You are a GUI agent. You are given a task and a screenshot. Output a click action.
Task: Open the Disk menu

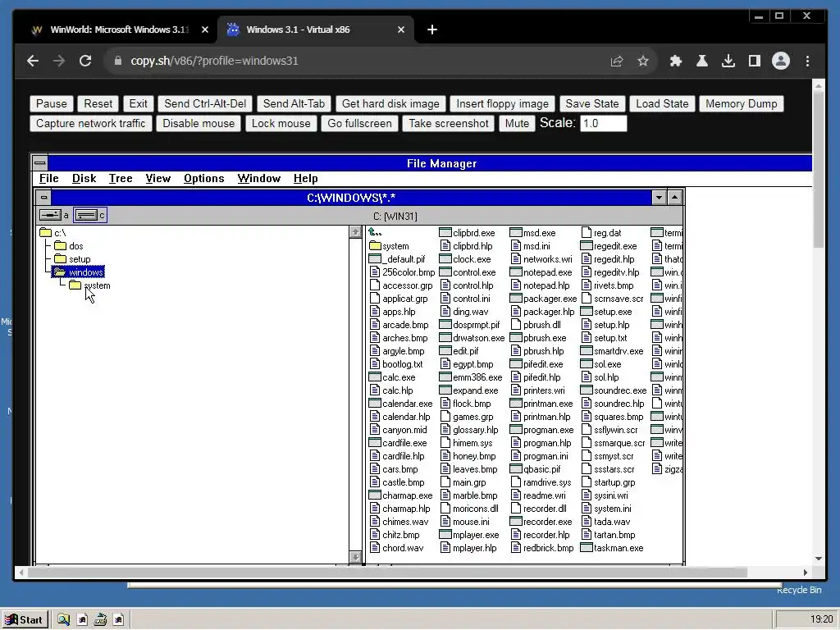point(84,178)
